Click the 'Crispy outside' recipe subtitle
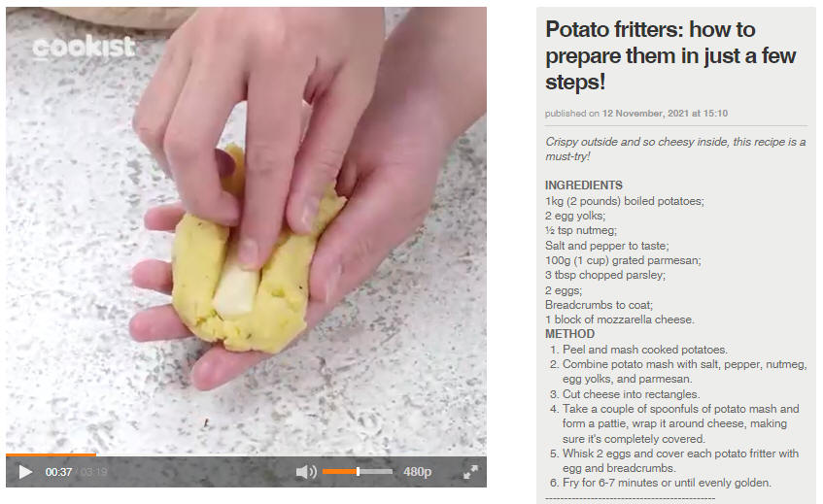The width and height of the screenshot is (823, 504). point(675,149)
